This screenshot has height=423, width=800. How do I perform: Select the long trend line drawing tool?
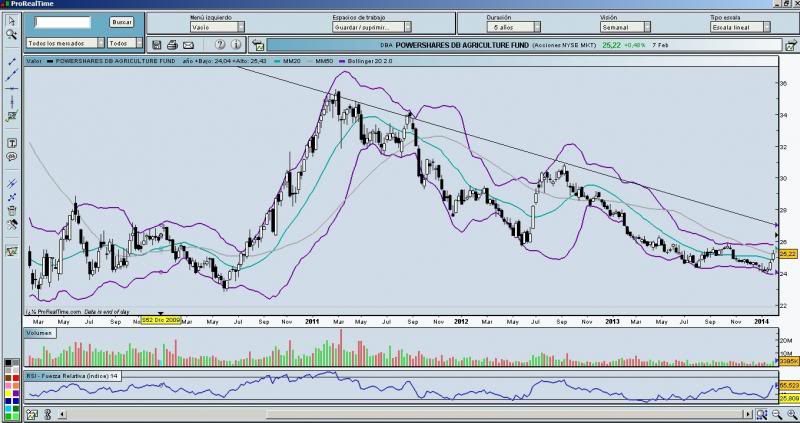click(x=12, y=75)
